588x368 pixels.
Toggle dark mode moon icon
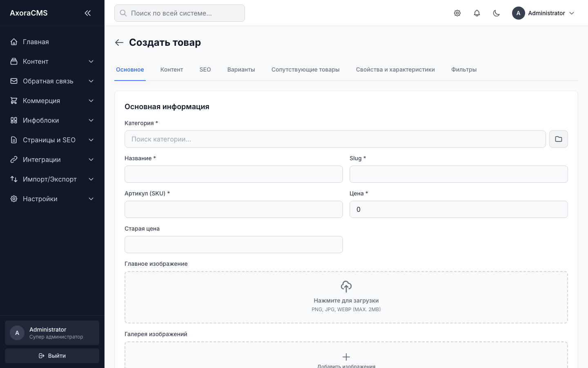click(x=497, y=13)
